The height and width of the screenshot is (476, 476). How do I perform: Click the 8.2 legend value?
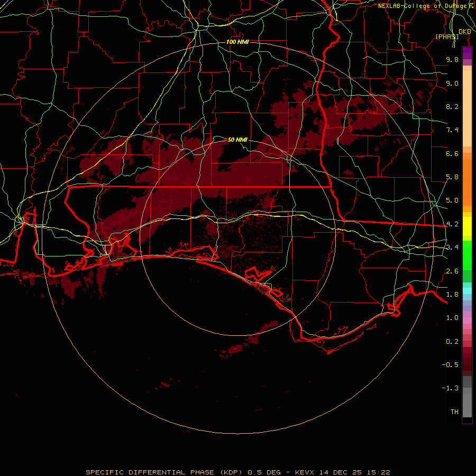pyautogui.click(x=452, y=106)
